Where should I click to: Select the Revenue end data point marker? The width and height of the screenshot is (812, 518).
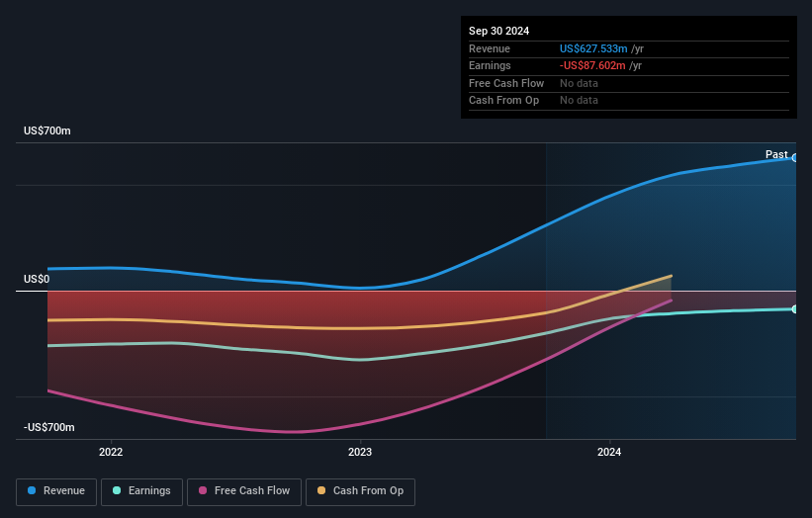pyautogui.click(x=795, y=158)
